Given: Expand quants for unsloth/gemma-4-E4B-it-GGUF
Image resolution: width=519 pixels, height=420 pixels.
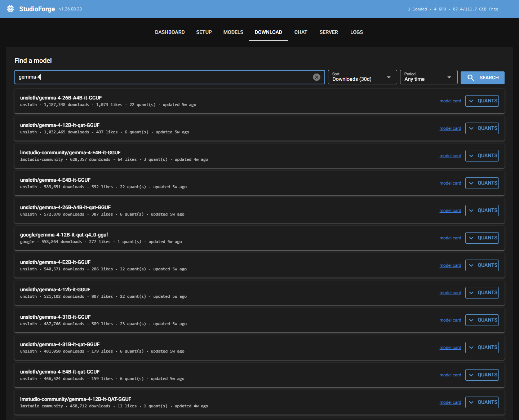Looking at the screenshot, I should 482,183.
